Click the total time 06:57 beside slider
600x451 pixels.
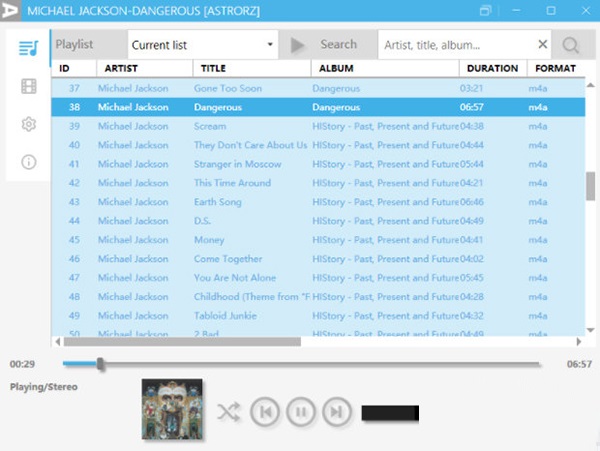[579, 364]
